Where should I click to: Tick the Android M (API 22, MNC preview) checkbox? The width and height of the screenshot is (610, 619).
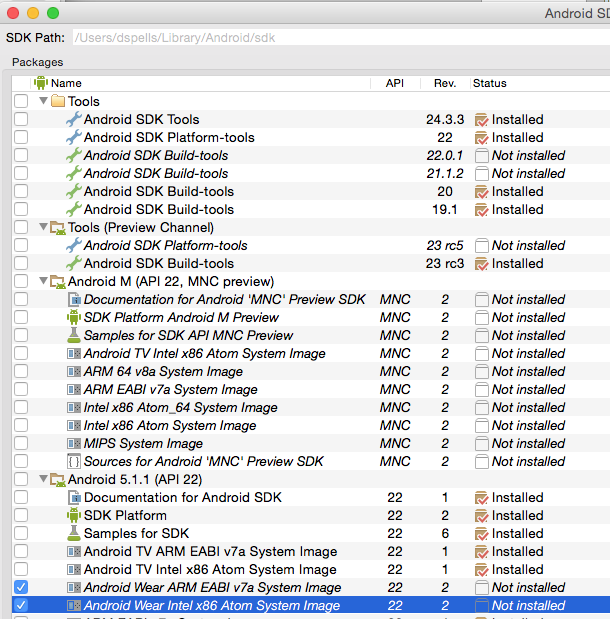coord(21,281)
